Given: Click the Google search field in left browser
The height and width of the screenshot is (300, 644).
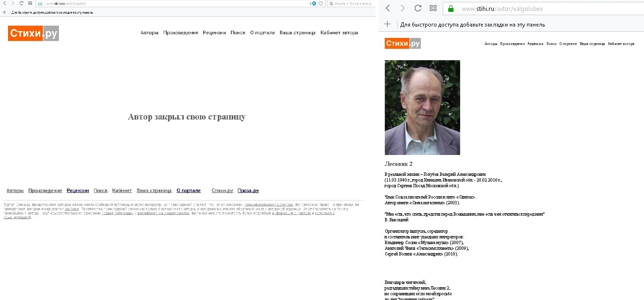Looking at the screenshot, I should 351,3.
